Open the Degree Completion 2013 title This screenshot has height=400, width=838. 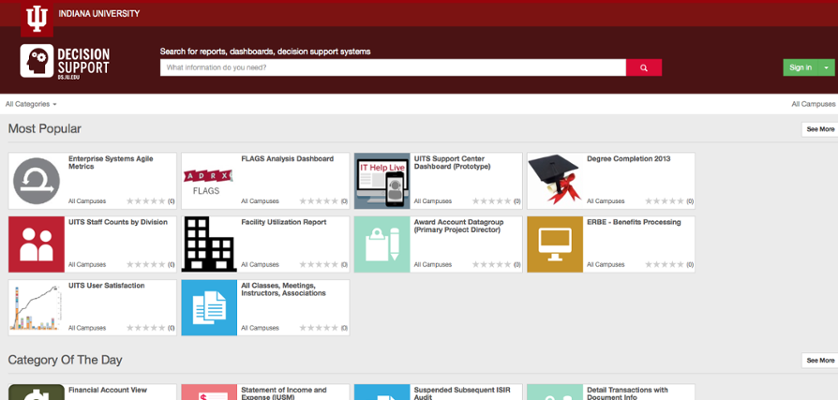click(x=628, y=159)
